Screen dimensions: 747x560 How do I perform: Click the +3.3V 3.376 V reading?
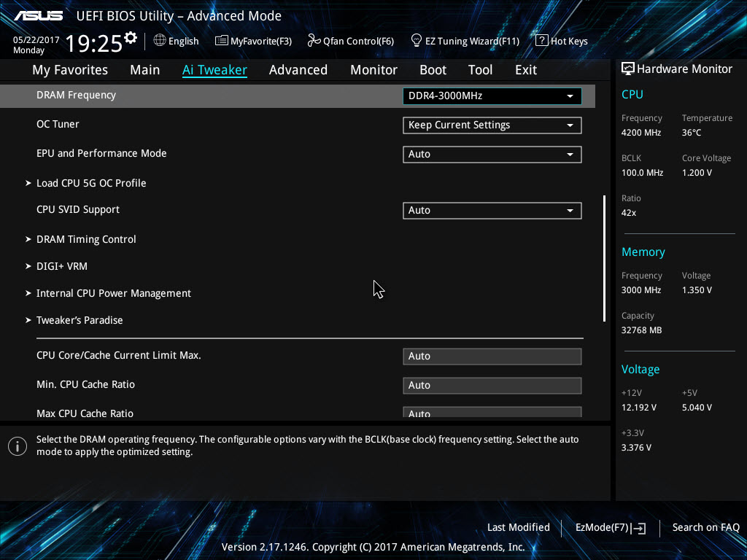click(636, 448)
